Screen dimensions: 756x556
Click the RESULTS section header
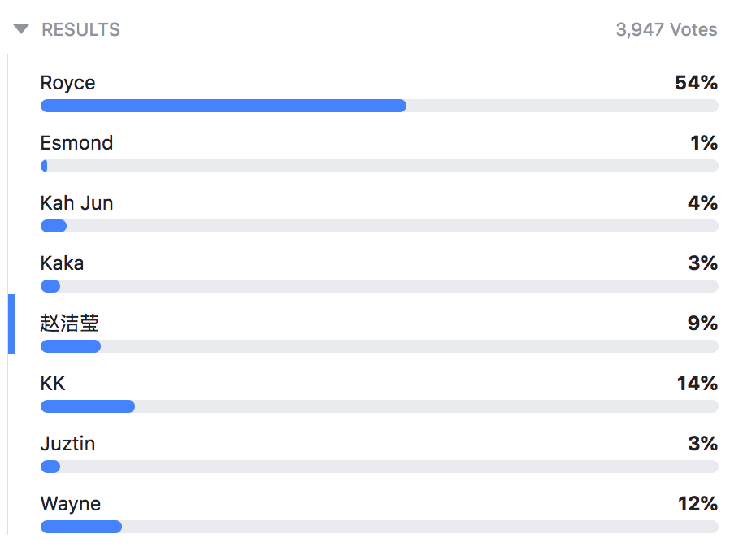pos(80,30)
